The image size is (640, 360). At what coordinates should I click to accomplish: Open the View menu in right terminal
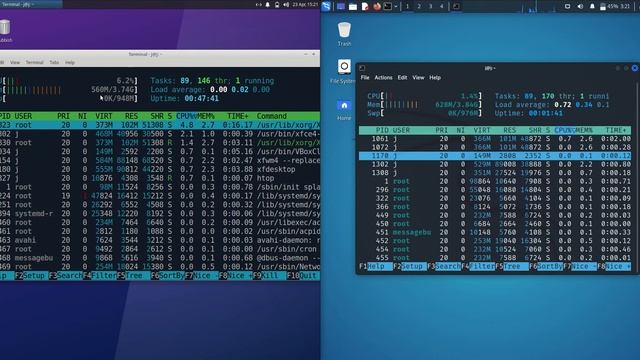418,78
